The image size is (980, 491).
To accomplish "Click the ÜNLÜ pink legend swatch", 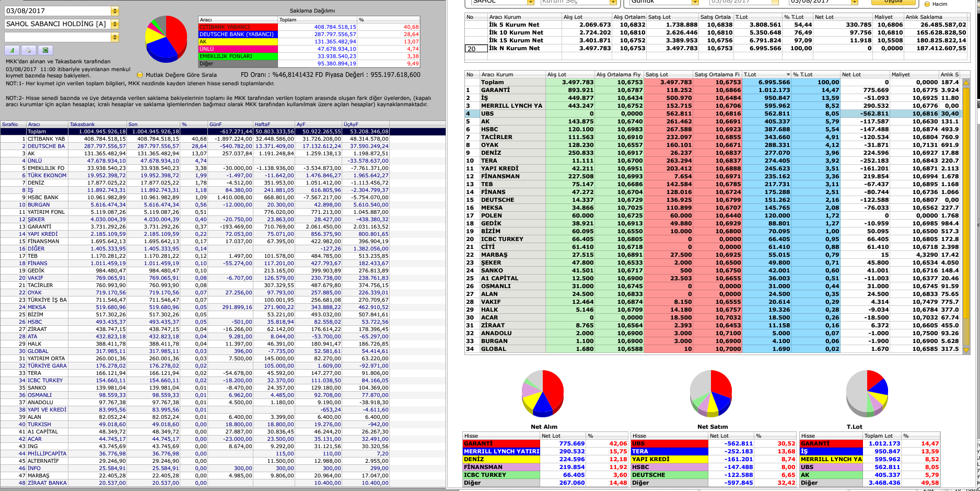I will coord(238,49).
